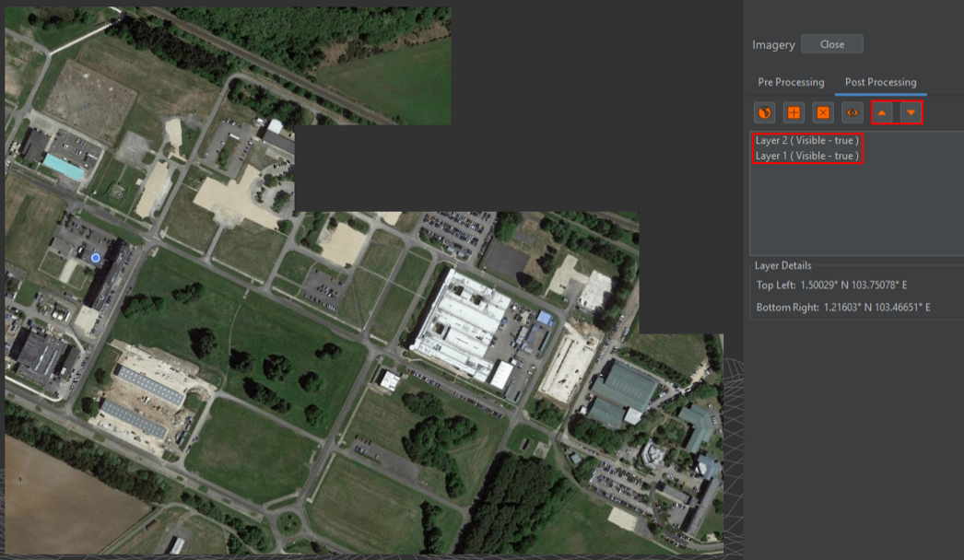Image resolution: width=964 pixels, height=560 pixels.
Task: Move the layer down with the down arrow
Action: point(911,112)
